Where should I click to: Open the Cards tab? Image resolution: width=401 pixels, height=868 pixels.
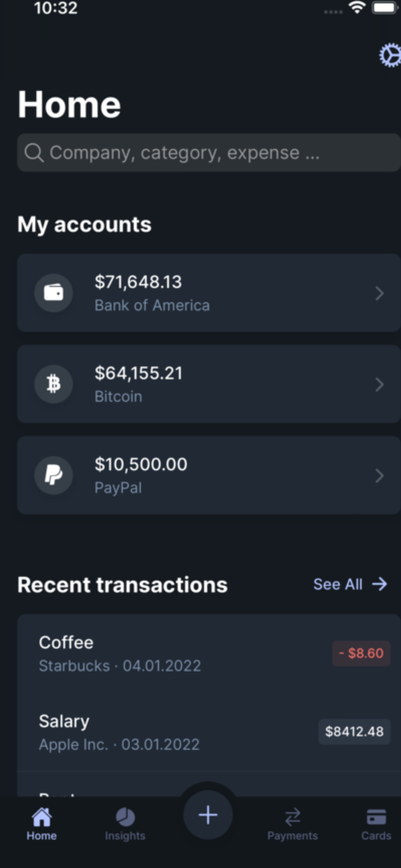pos(376,823)
